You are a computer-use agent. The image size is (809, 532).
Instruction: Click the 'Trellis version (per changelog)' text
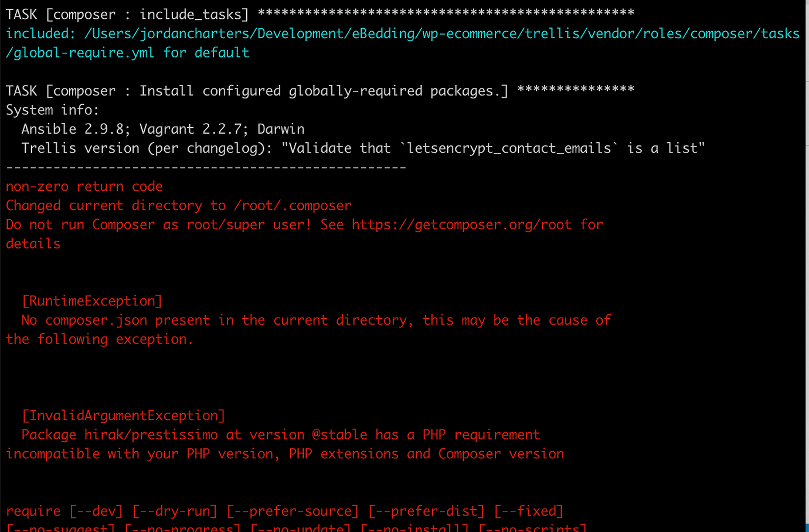pyautogui.click(x=147, y=148)
